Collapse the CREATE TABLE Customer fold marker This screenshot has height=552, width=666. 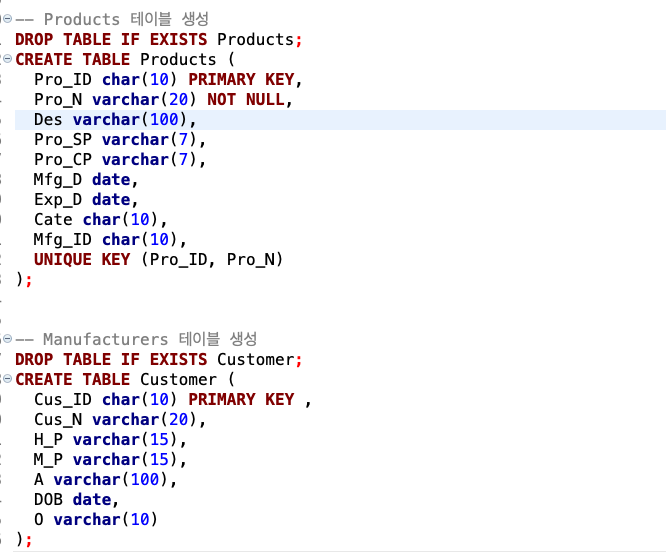(7, 379)
